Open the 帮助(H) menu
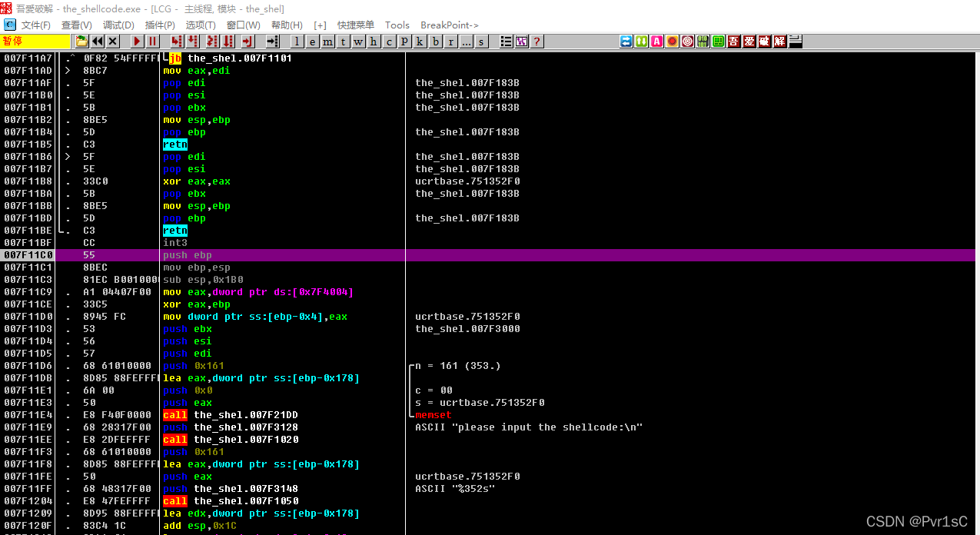 point(287,25)
